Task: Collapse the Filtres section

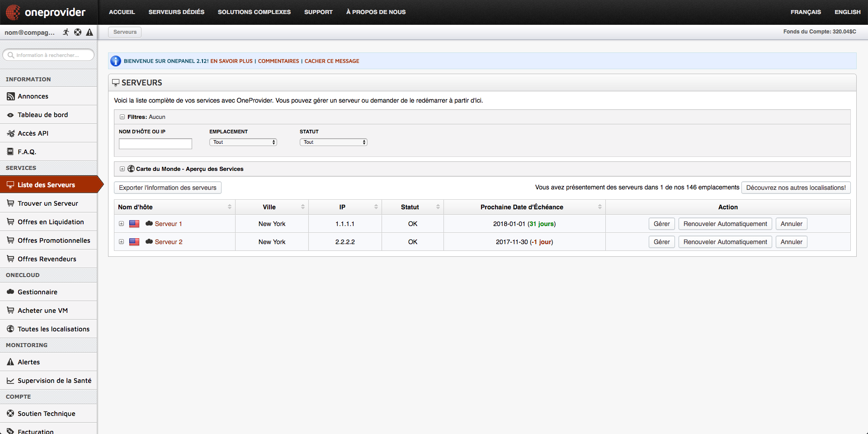Action: [122, 117]
